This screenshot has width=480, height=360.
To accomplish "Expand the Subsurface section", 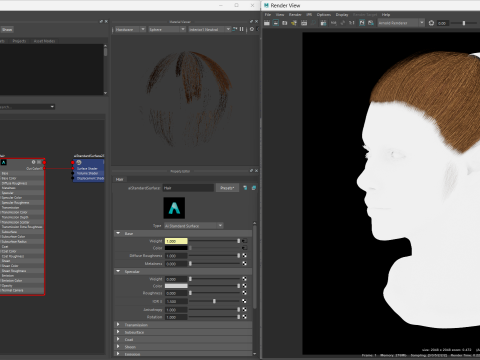I will pyautogui.click(x=118, y=332).
